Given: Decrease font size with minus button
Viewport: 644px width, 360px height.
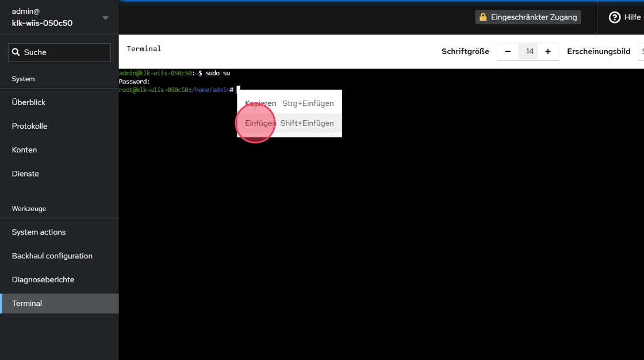Looking at the screenshot, I should (508, 52).
